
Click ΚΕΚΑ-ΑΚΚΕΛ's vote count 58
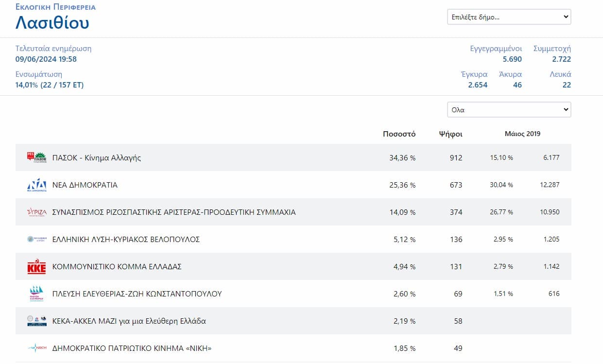click(458, 321)
